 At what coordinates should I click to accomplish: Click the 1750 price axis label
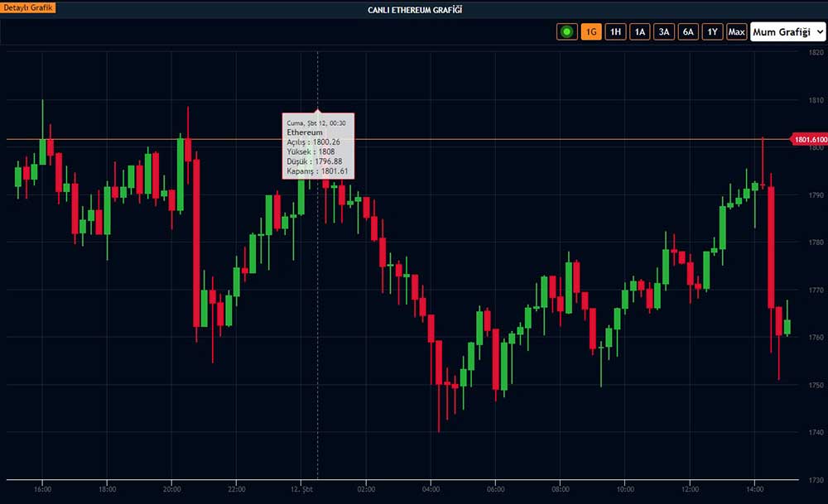pyautogui.click(x=816, y=386)
